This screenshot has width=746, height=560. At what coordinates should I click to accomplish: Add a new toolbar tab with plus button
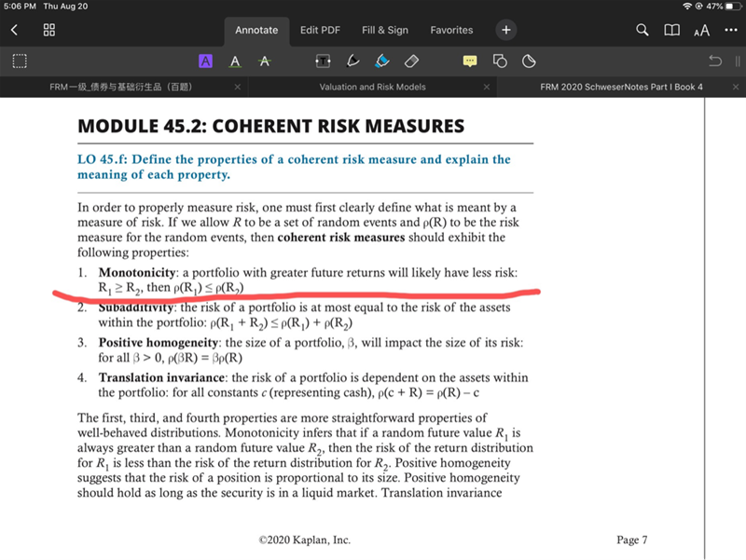pos(505,30)
